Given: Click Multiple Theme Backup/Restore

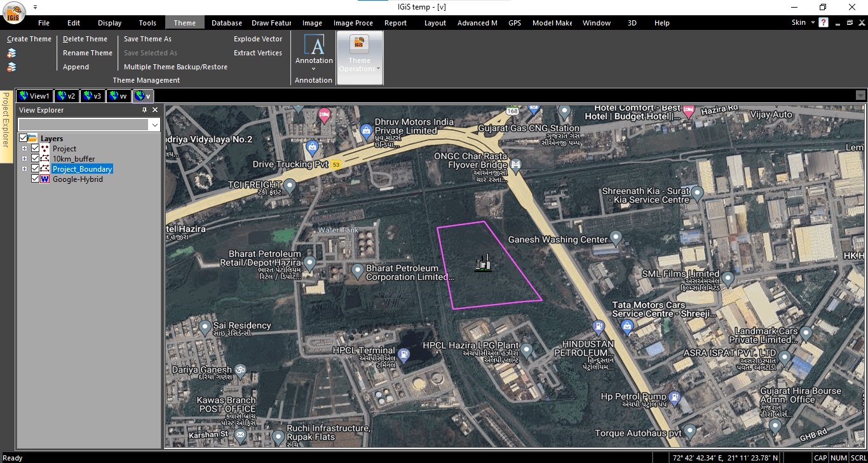Looking at the screenshot, I should tap(175, 67).
